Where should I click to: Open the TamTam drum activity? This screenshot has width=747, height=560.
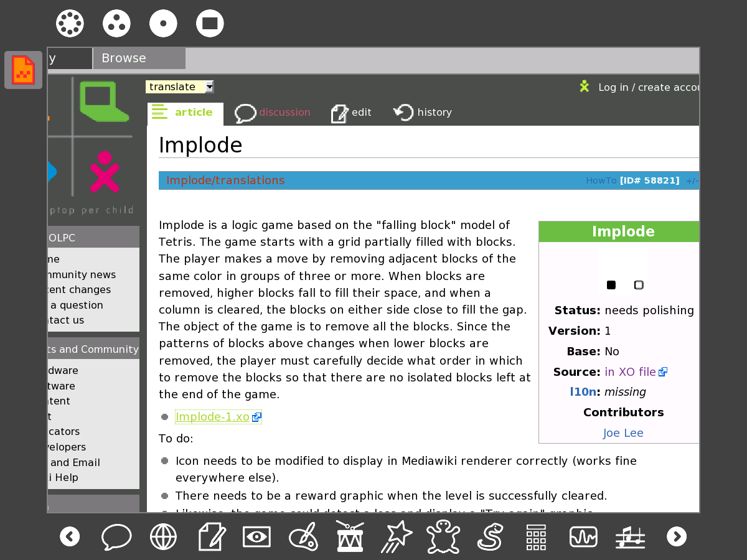pyautogui.click(x=350, y=536)
